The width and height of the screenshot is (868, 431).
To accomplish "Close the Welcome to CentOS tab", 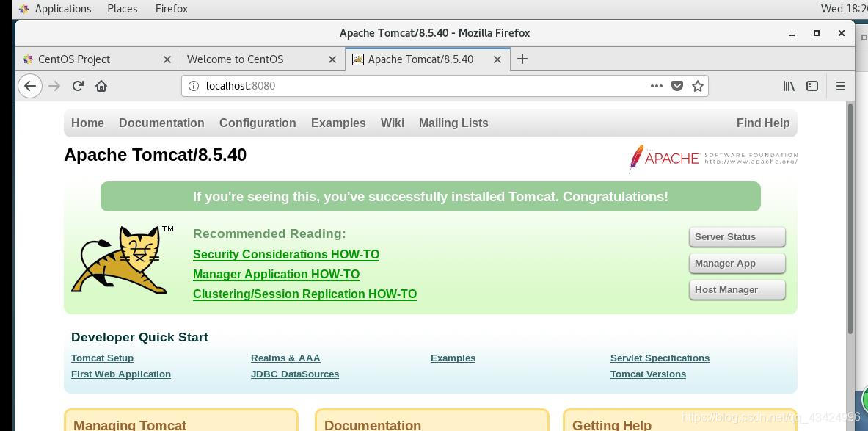I will [332, 59].
